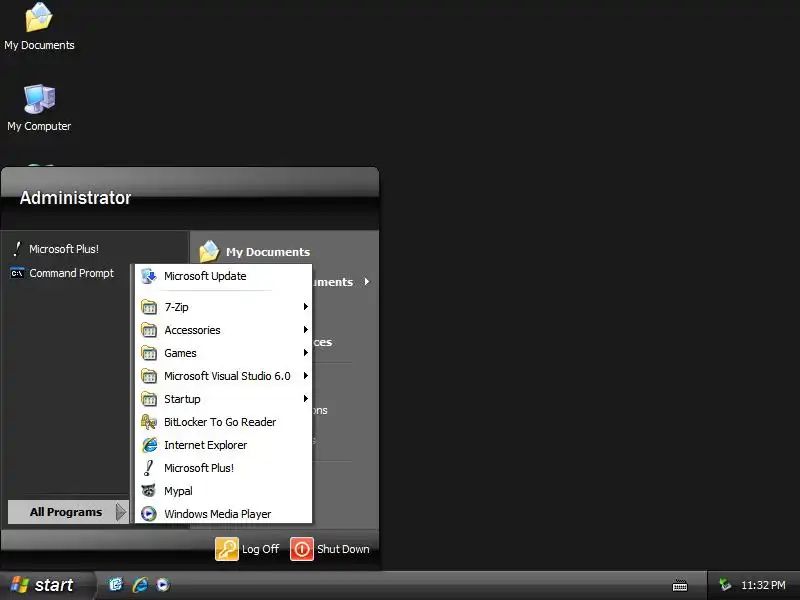Open the Accessories program folder
Screen dimensions: 800x600
click(223, 330)
